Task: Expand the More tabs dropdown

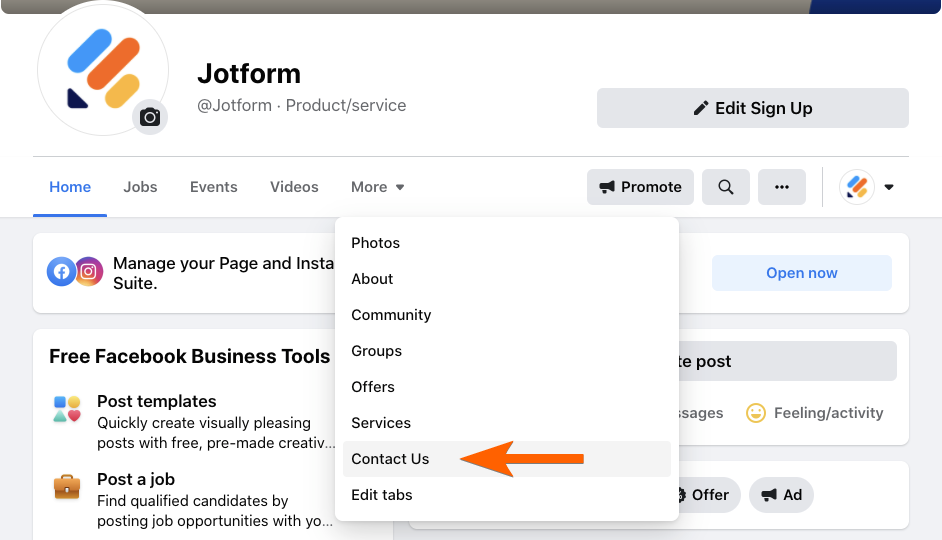Action: [377, 187]
